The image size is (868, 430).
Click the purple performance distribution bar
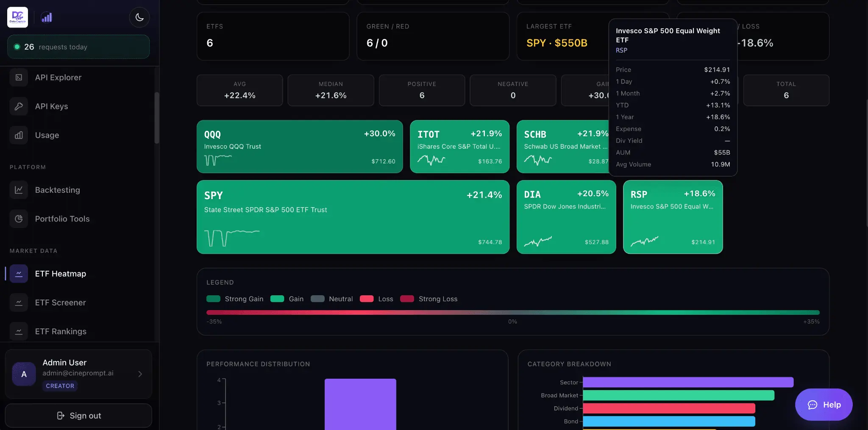pyautogui.click(x=360, y=404)
